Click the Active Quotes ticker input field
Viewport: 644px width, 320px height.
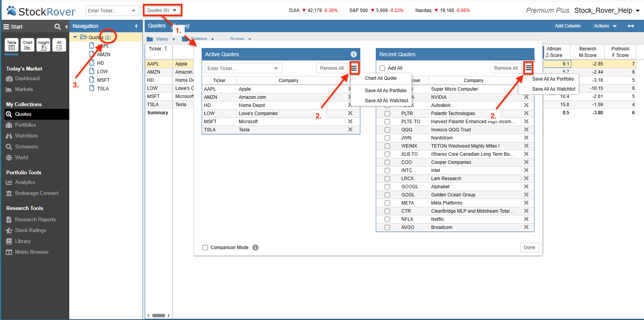click(238, 68)
